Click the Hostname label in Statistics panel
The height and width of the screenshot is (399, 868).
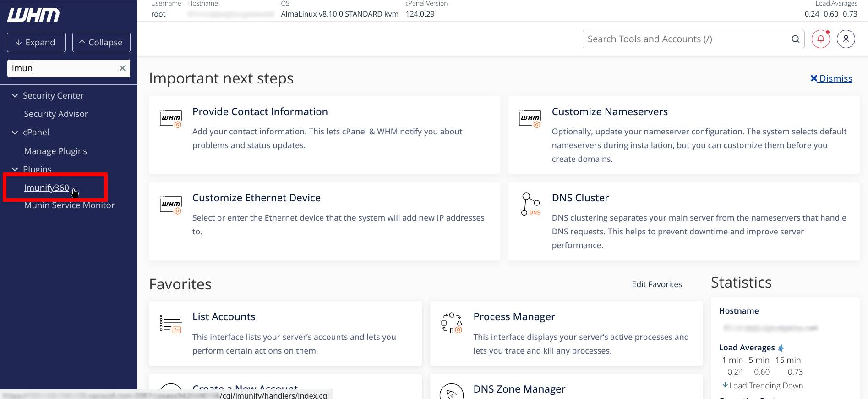coord(739,311)
